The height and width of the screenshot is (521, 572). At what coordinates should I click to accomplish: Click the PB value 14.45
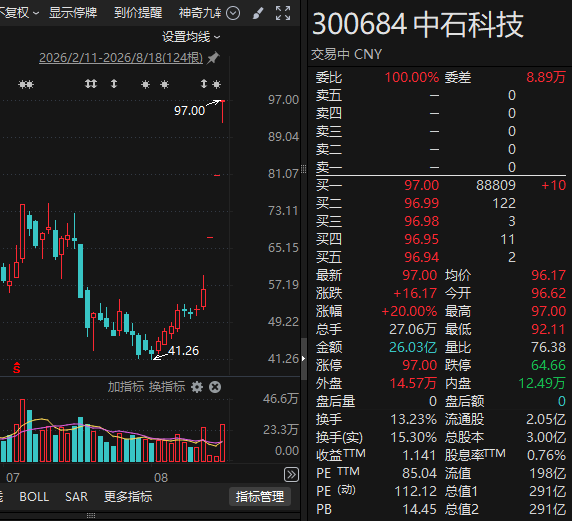pos(420,509)
